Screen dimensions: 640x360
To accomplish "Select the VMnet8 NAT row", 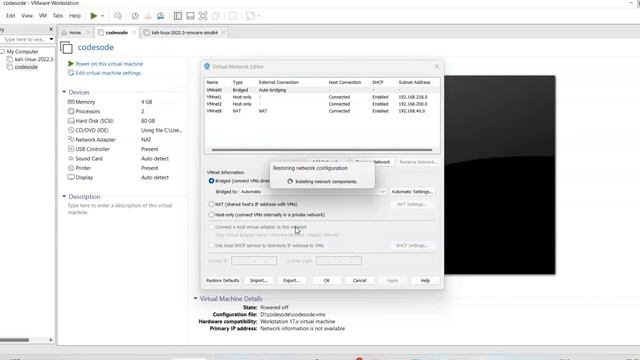I will click(322, 111).
